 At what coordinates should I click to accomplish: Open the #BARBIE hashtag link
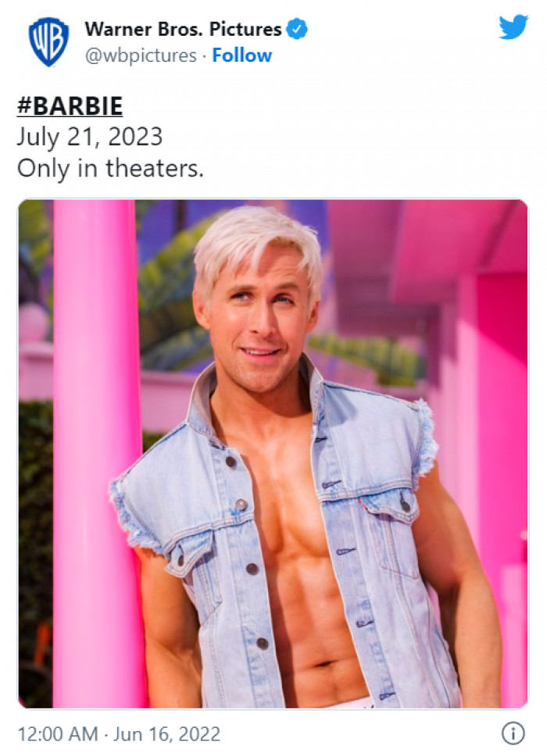pos(70,105)
